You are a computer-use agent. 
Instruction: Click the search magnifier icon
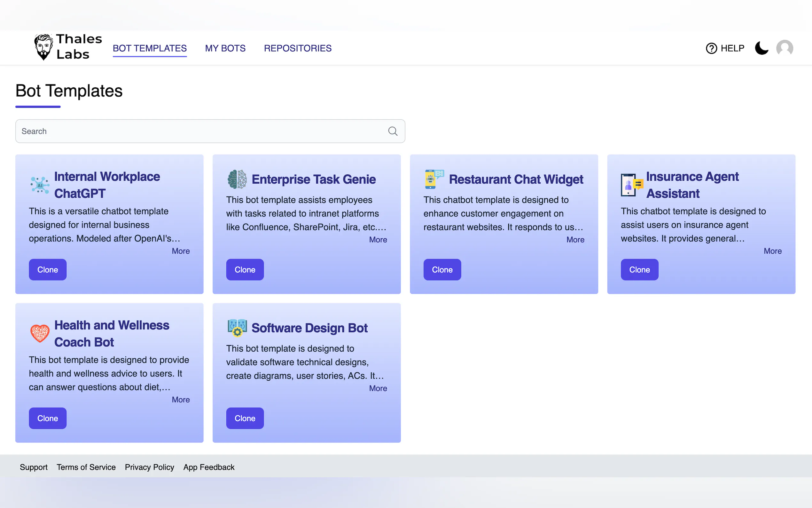(392, 131)
